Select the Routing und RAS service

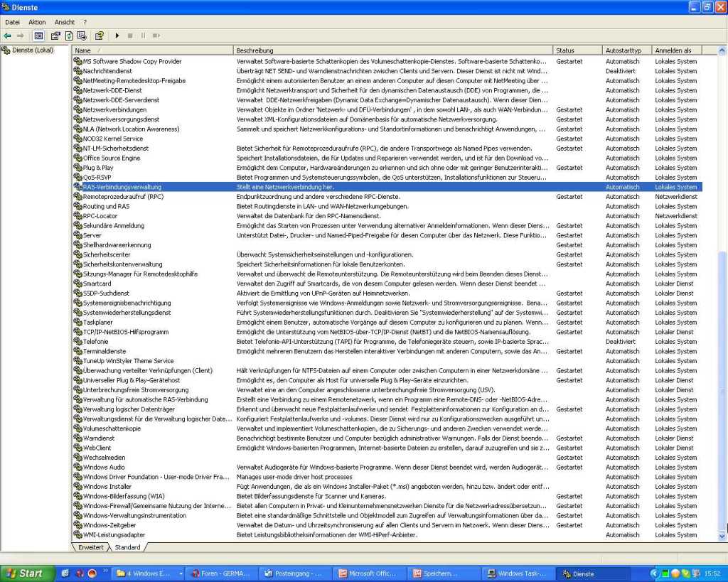coord(107,207)
